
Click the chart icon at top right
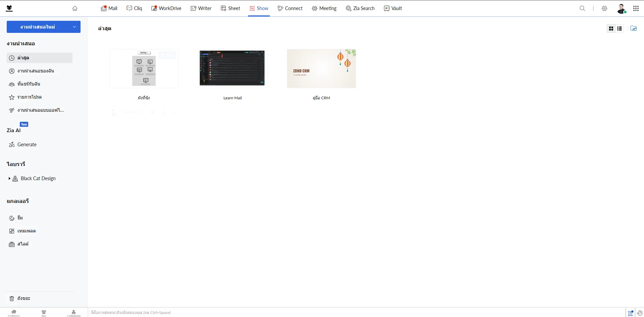point(633,29)
